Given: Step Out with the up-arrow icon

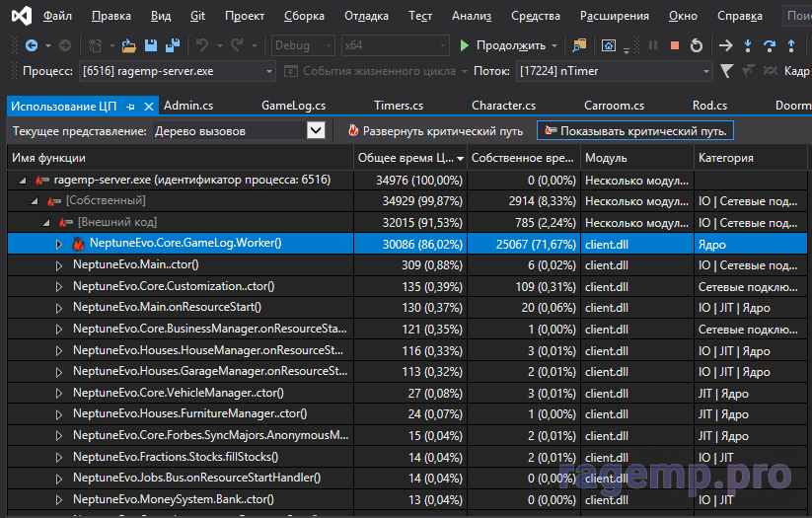Looking at the screenshot, I should pos(790,45).
